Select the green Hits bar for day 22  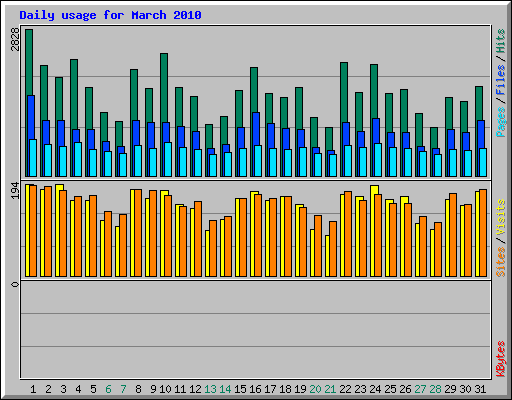coord(344,92)
